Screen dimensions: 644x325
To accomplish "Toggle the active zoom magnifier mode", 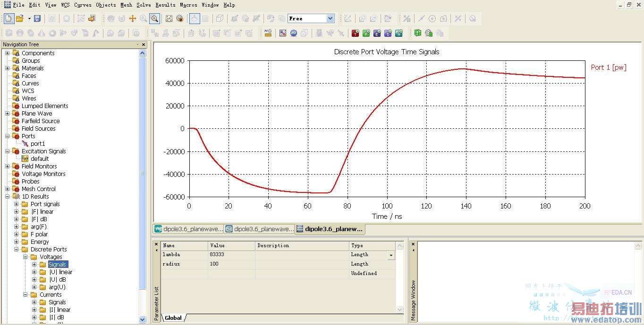I will coord(154,18).
